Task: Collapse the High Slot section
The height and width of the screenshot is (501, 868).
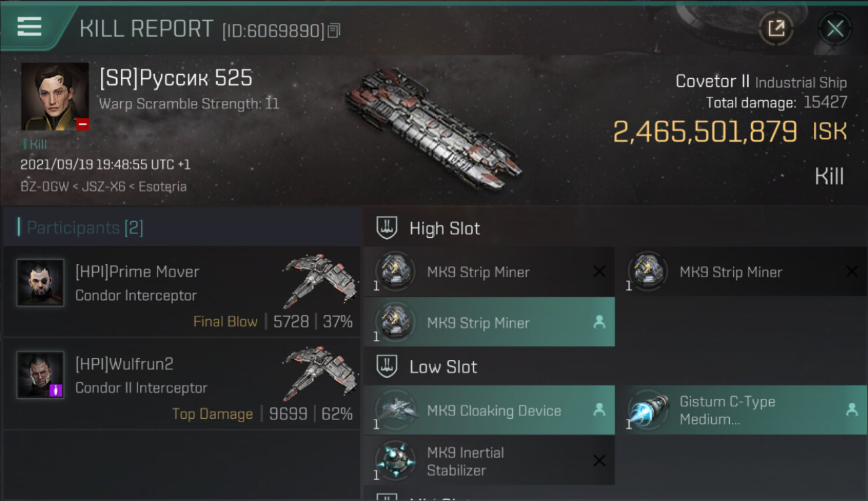Action: click(x=427, y=228)
